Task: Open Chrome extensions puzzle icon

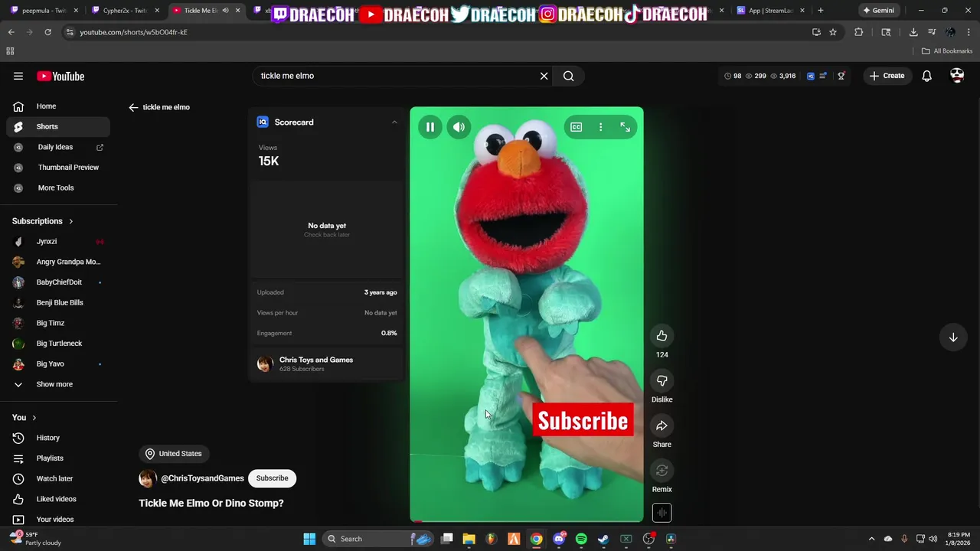Action: pyautogui.click(x=858, y=32)
